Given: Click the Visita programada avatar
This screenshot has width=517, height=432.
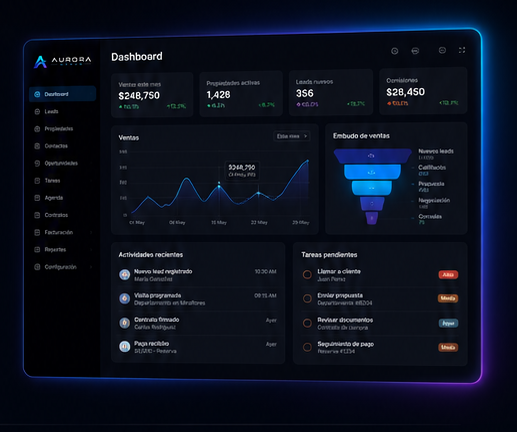Looking at the screenshot, I should click(125, 299).
